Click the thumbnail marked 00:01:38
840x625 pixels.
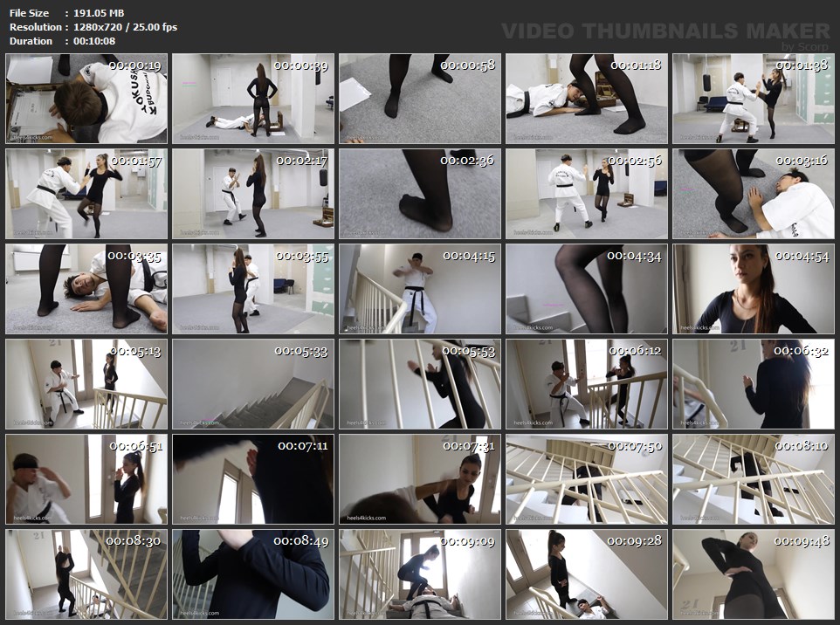pyautogui.click(x=754, y=99)
